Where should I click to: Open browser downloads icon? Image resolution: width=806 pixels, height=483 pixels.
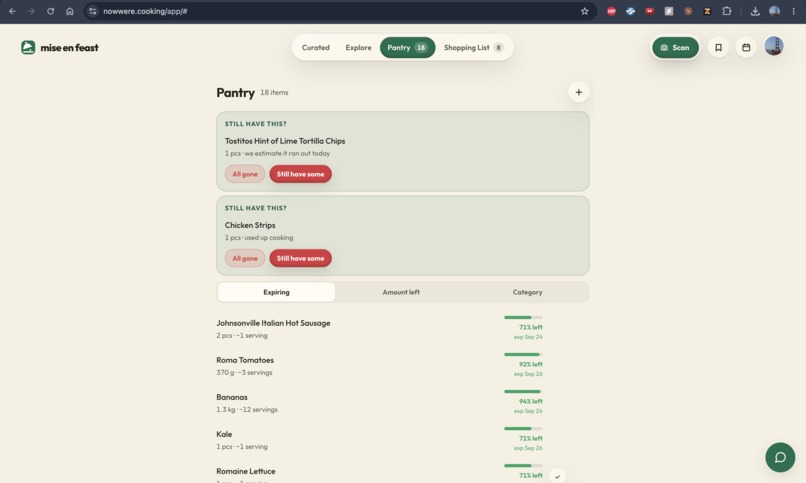(755, 11)
